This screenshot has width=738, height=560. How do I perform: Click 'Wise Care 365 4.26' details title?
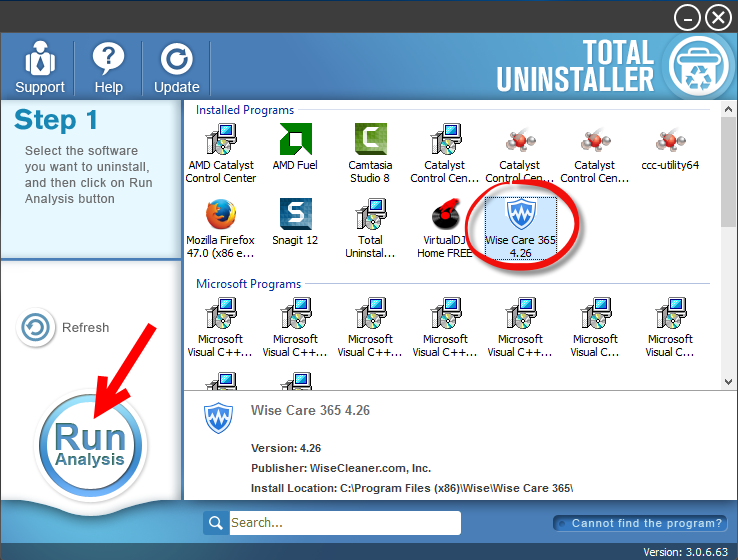(310, 410)
